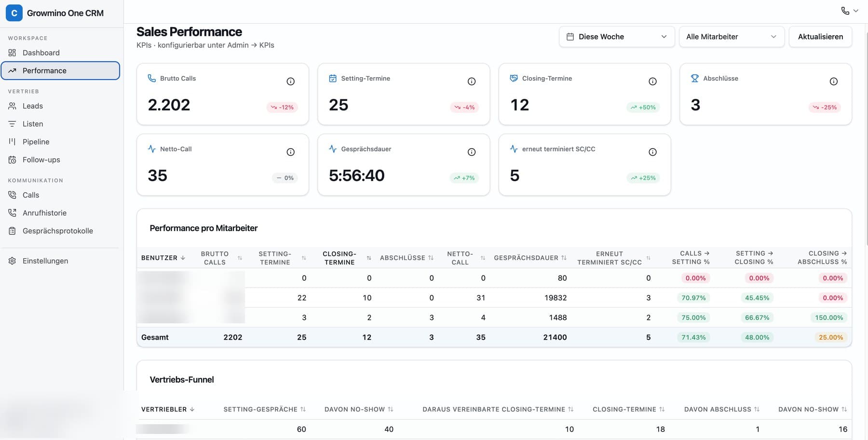The image size is (868, 440).
Task: Click the +25% badge on erneut terminiert card
Action: (643, 178)
